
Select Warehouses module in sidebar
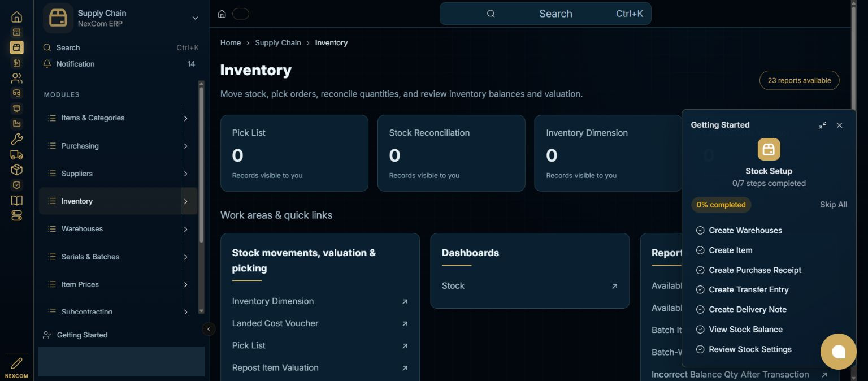(110, 229)
